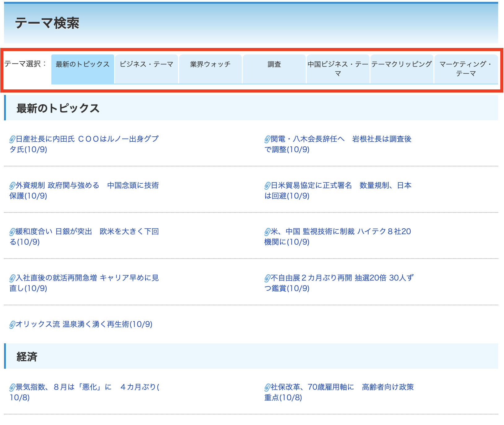Image resolution: width=504 pixels, height=425 pixels.
Task: Click clip icon beside オリックス流 温泉湧く
Action: tap(12, 324)
